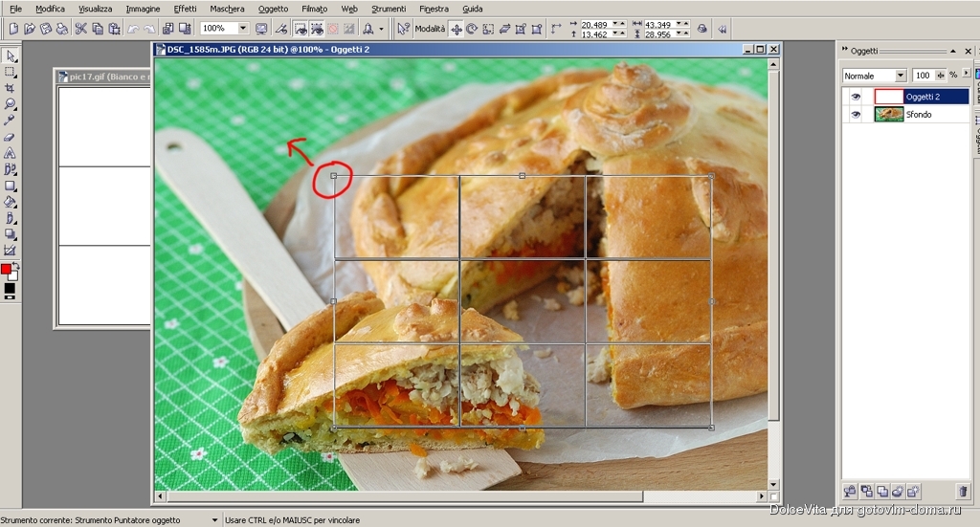Hide the Sfondo layer
The image size is (980, 527).
click(x=856, y=114)
